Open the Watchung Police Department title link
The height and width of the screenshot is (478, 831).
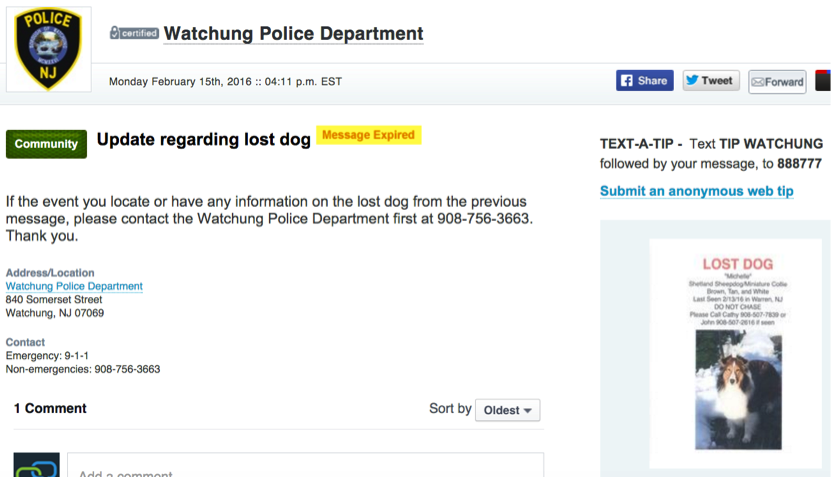tap(294, 33)
